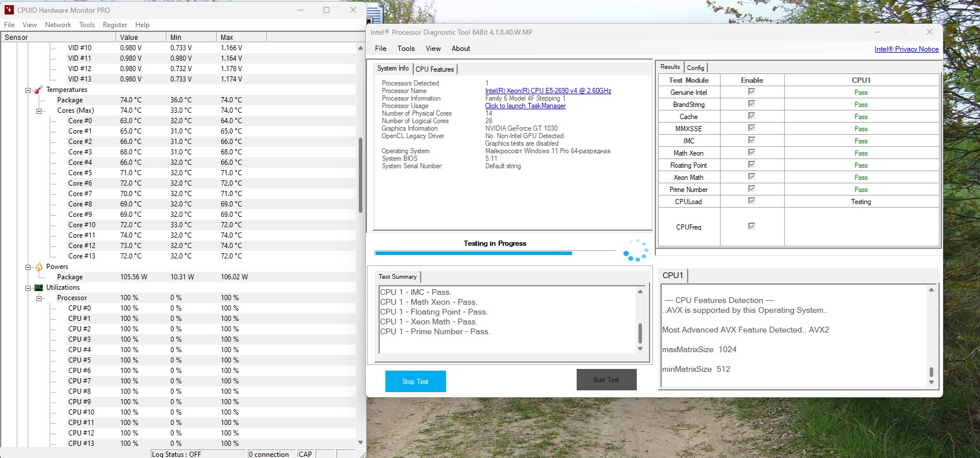Switch to the Results tab
The height and width of the screenshot is (458, 980).
pos(670,67)
